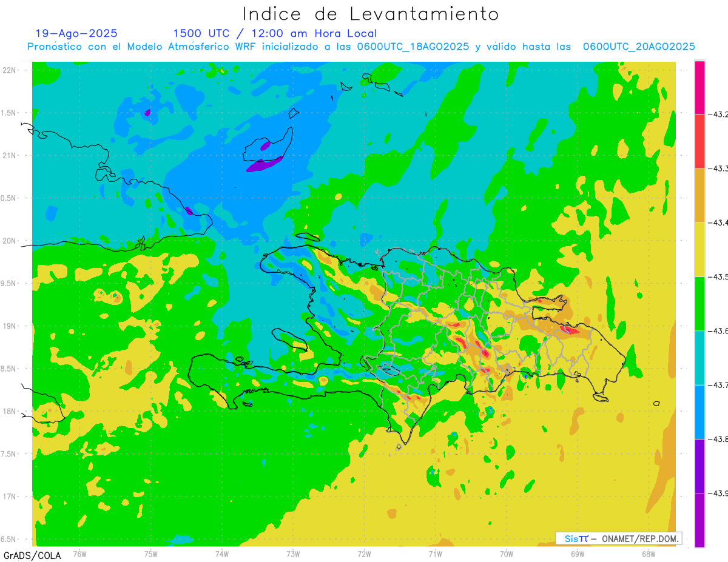
Task: Click the '-43.7' color bar label
Action: [719, 385]
